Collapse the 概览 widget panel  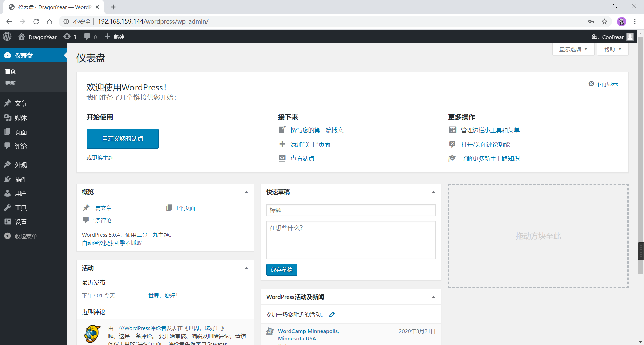[x=246, y=192]
